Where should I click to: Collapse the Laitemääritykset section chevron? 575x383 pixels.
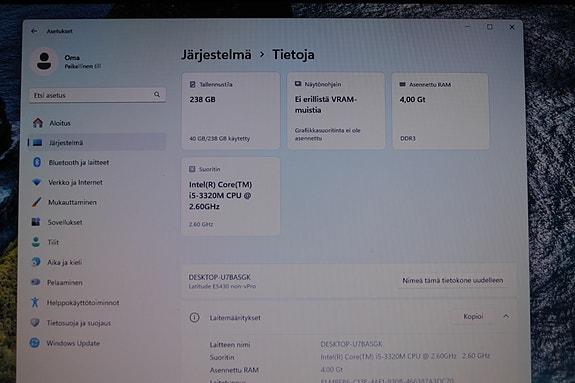click(x=506, y=316)
